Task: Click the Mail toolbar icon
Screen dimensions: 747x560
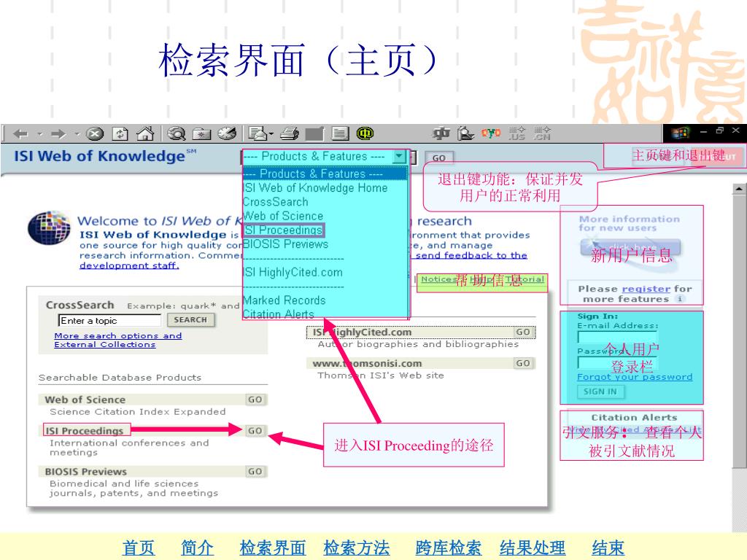Action: pyautogui.click(x=258, y=134)
